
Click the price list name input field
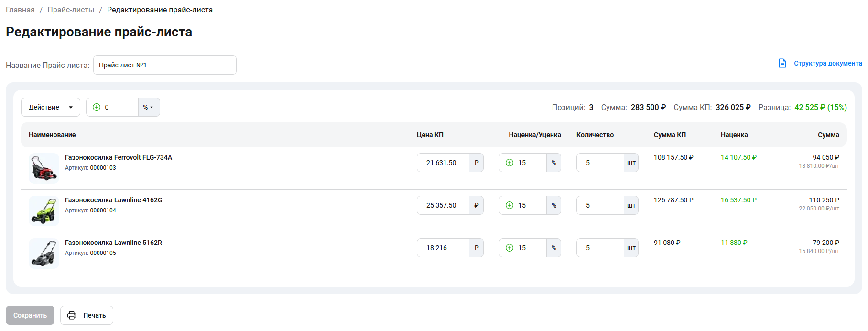tap(164, 65)
